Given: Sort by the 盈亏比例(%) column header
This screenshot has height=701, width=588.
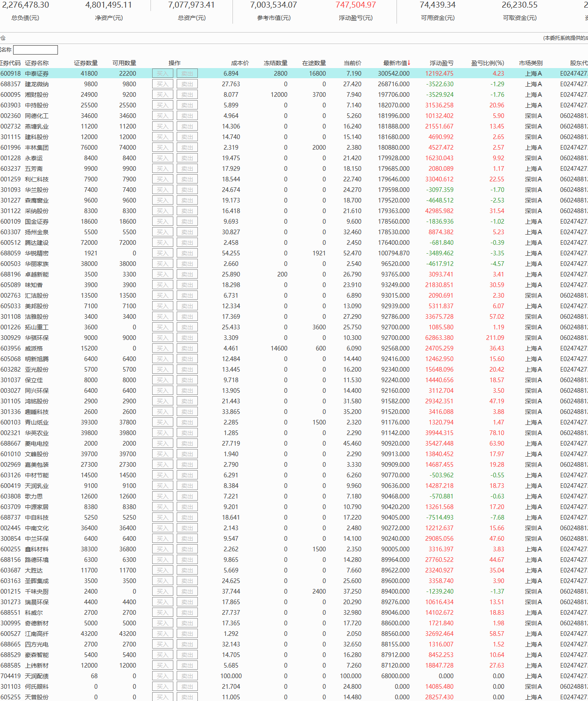Looking at the screenshot, I should click(x=487, y=63).
